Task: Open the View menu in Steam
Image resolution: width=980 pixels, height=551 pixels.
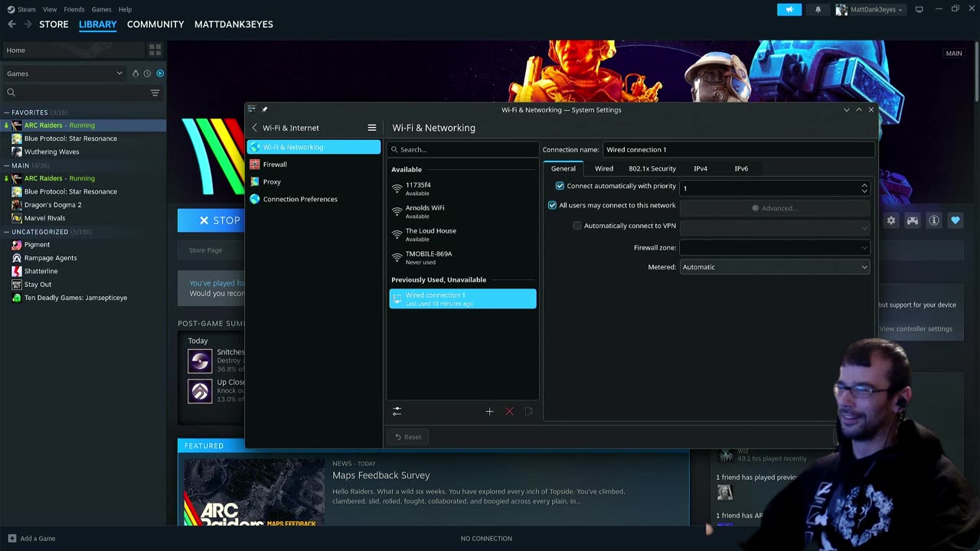Action: pyautogui.click(x=50, y=9)
